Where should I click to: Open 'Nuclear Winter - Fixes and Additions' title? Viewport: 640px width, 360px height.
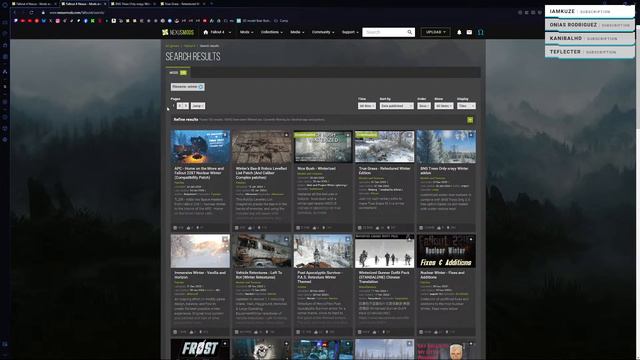click(x=442, y=275)
